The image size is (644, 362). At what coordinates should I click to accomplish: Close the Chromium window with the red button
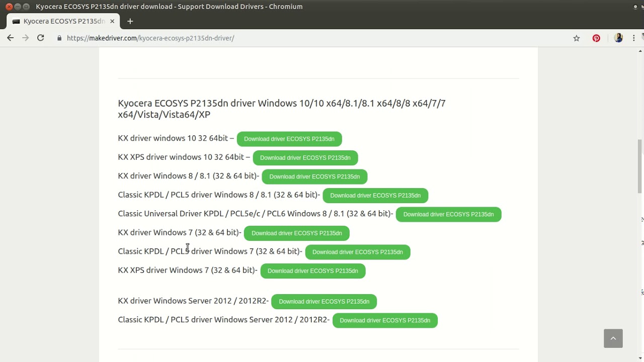click(x=9, y=7)
